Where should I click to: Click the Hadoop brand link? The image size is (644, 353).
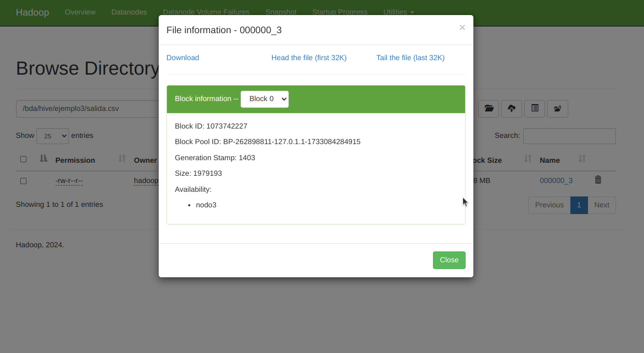point(32,12)
